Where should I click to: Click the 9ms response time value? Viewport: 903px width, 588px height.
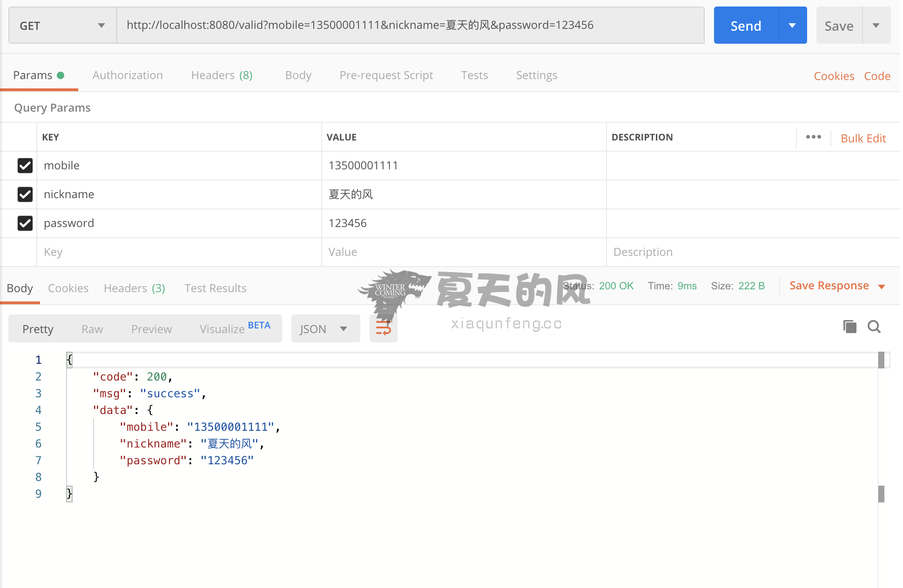tap(687, 286)
